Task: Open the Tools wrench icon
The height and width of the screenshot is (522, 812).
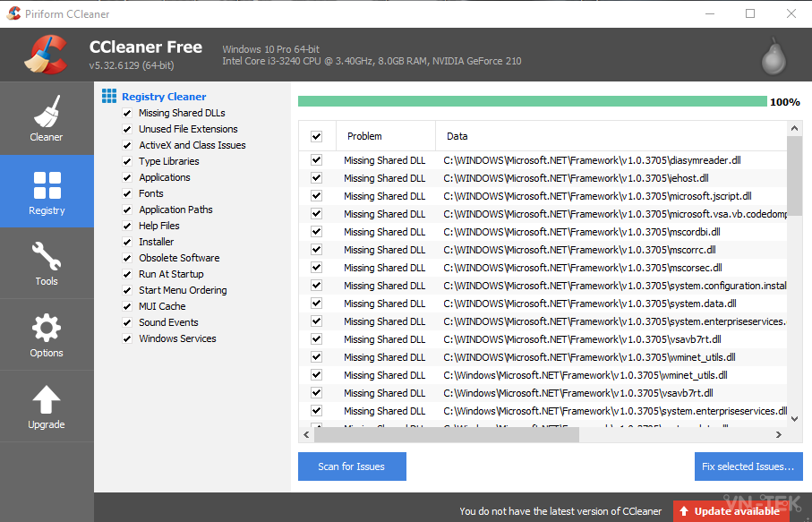Action: [x=47, y=256]
